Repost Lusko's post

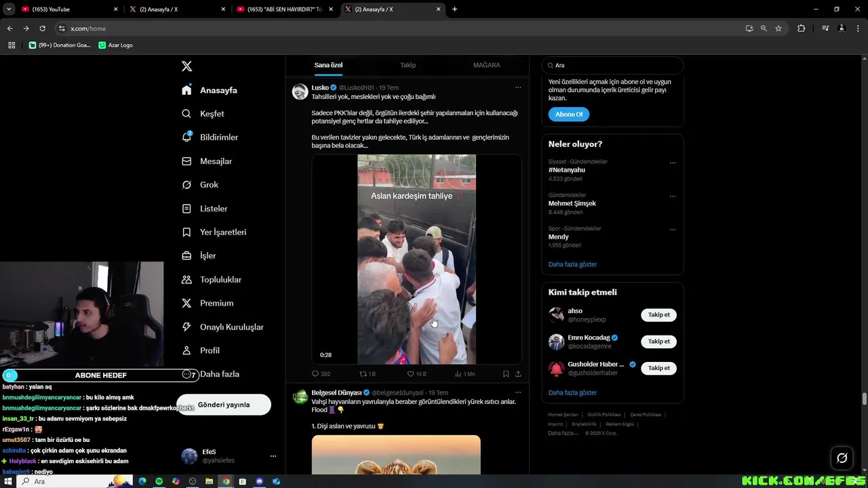[x=367, y=374]
